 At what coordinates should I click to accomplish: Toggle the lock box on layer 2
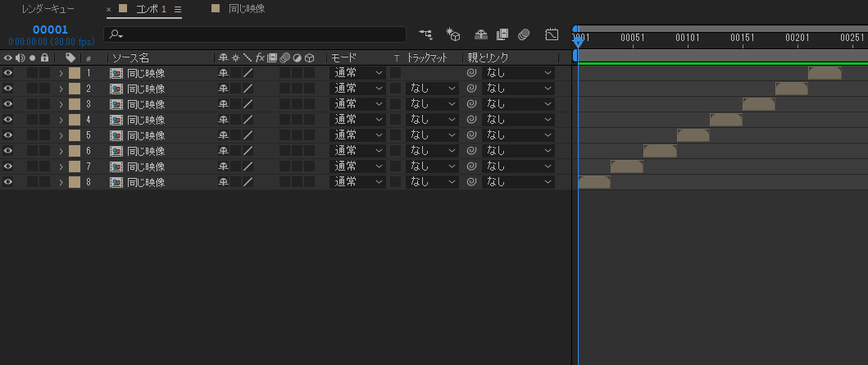click(45, 89)
